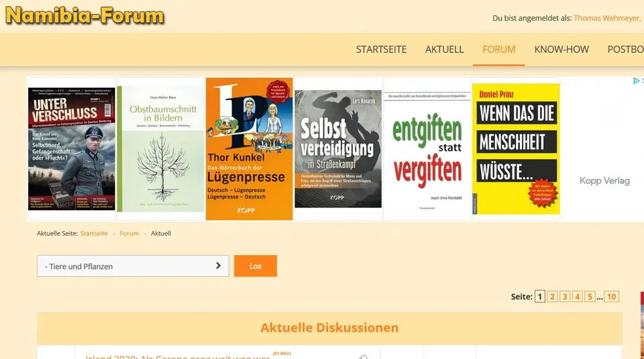644x359 pixels.
Task: Open the Obstbaumschnitt in Bildern book ad
Action: coord(160,149)
